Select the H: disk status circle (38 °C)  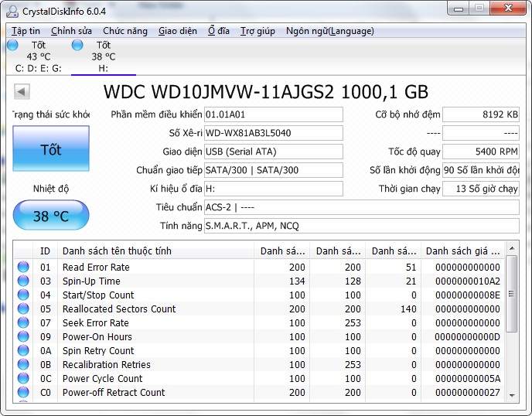coord(77,45)
